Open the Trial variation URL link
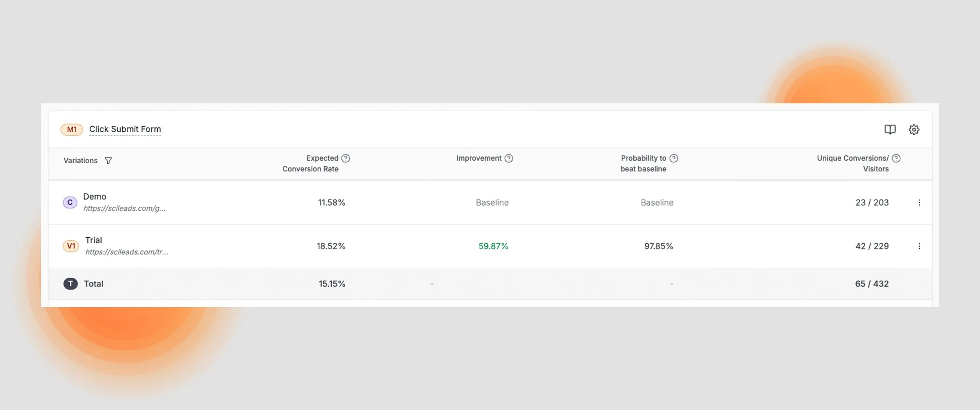 pos(127,252)
